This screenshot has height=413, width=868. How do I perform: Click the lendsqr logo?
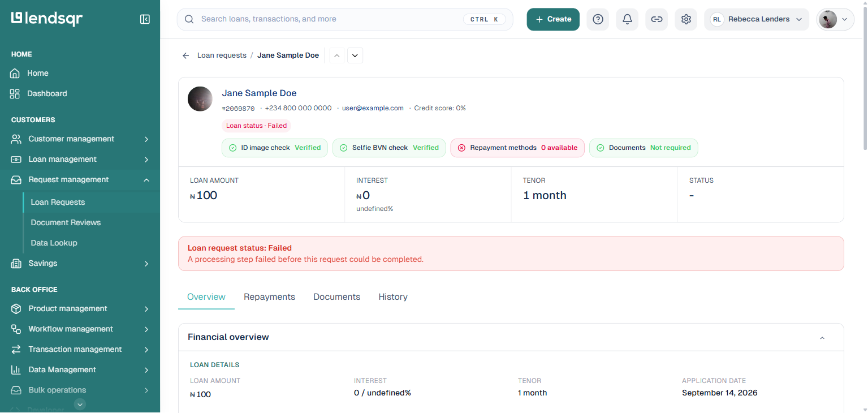[47, 19]
